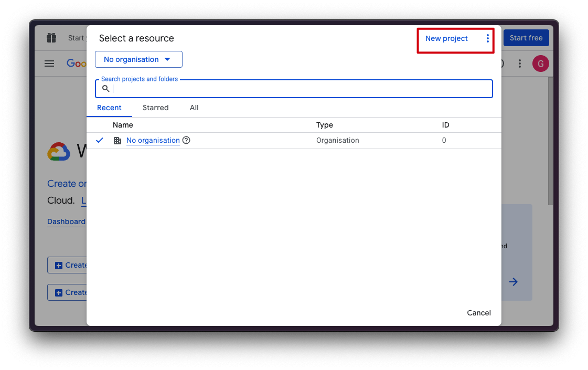Focus the Search projects and folders field
This screenshot has width=588, height=370.
[x=299, y=89]
